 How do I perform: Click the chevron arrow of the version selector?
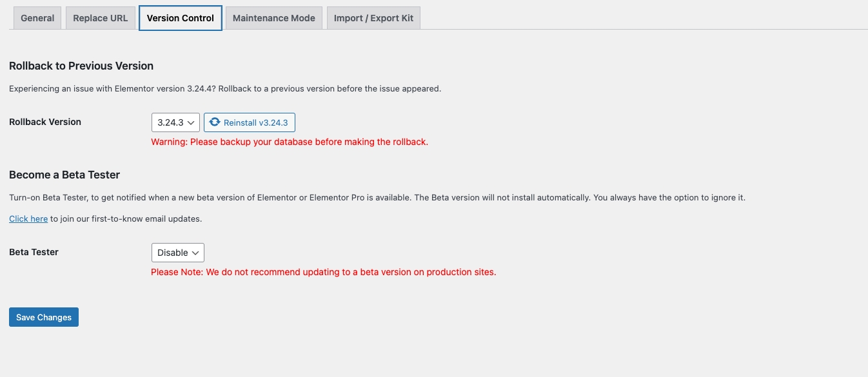[192, 122]
